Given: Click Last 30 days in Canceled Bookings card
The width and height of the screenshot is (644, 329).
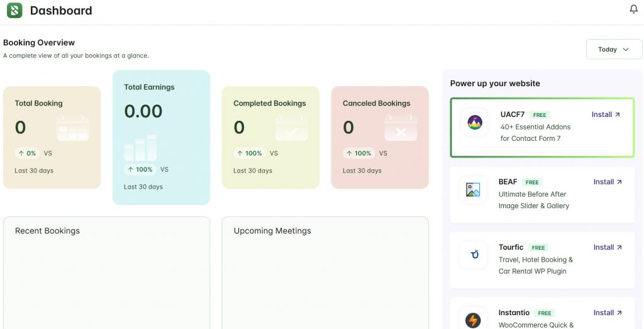Looking at the screenshot, I should [362, 171].
